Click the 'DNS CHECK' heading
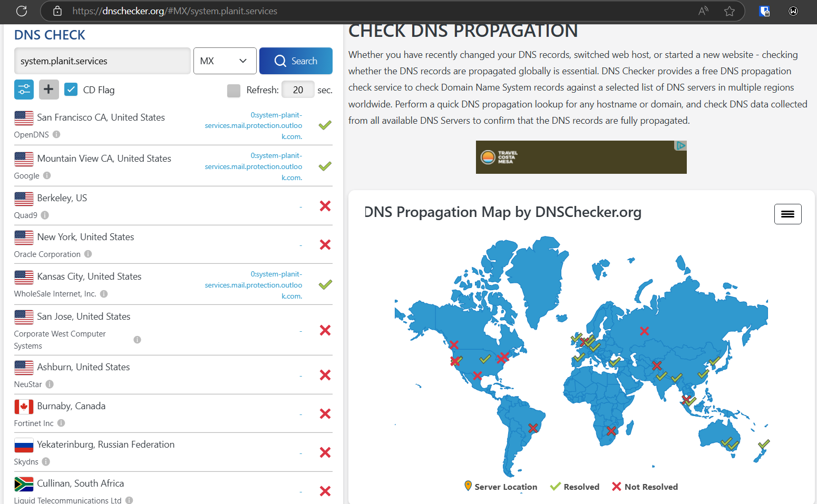 (50, 35)
